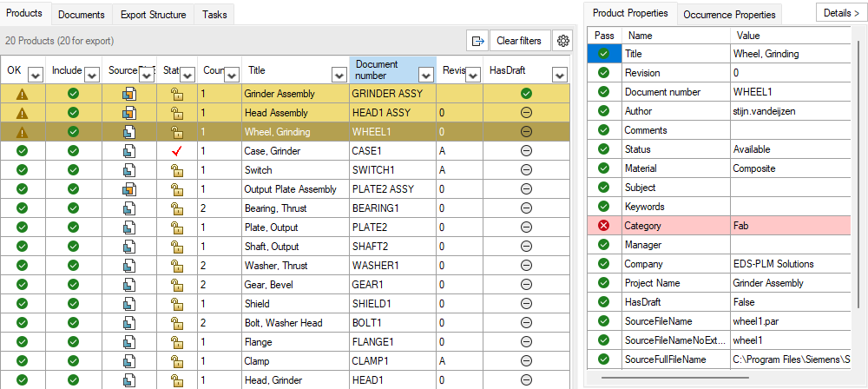Open the Title column filter dropdown
The height and width of the screenshot is (389, 868).
click(x=339, y=75)
